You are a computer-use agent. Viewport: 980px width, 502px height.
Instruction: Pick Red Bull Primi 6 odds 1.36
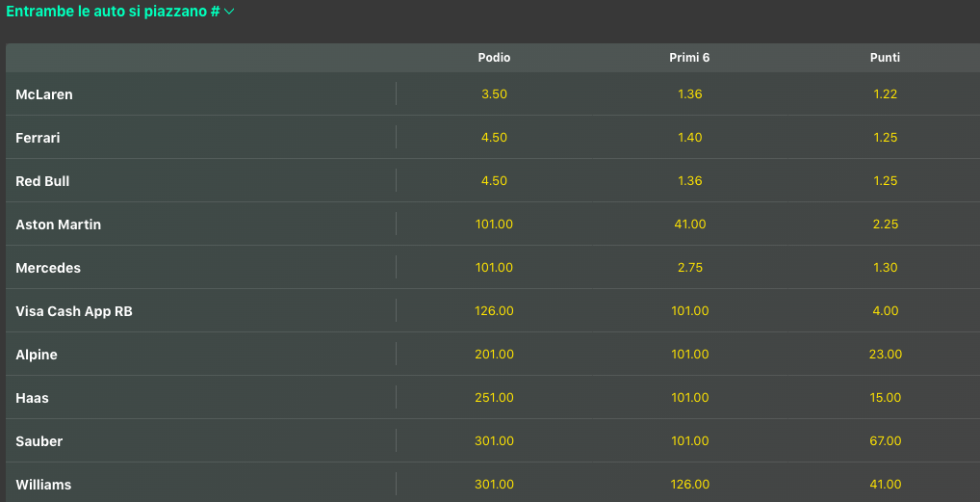tap(689, 181)
